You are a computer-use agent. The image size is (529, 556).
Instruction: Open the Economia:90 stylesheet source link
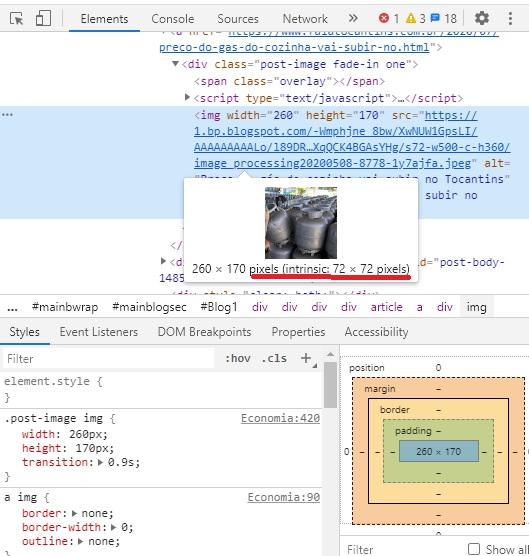(x=283, y=497)
